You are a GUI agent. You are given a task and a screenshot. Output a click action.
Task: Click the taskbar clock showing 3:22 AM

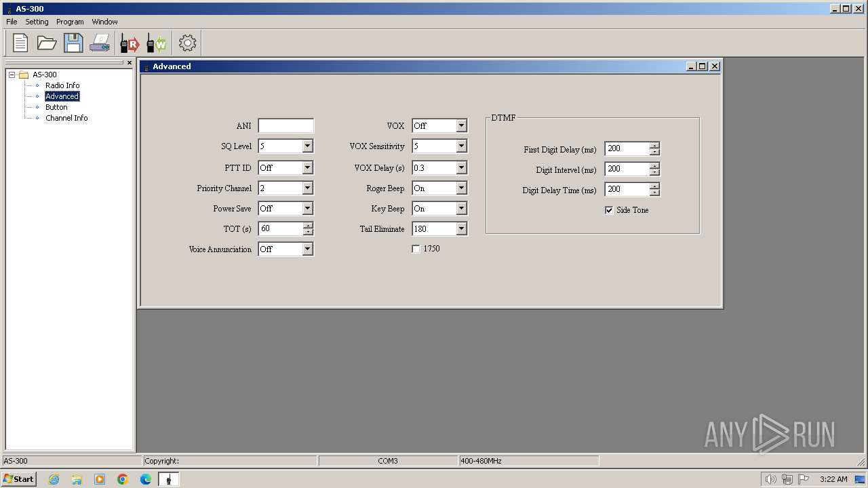pyautogui.click(x=833, y=479)
